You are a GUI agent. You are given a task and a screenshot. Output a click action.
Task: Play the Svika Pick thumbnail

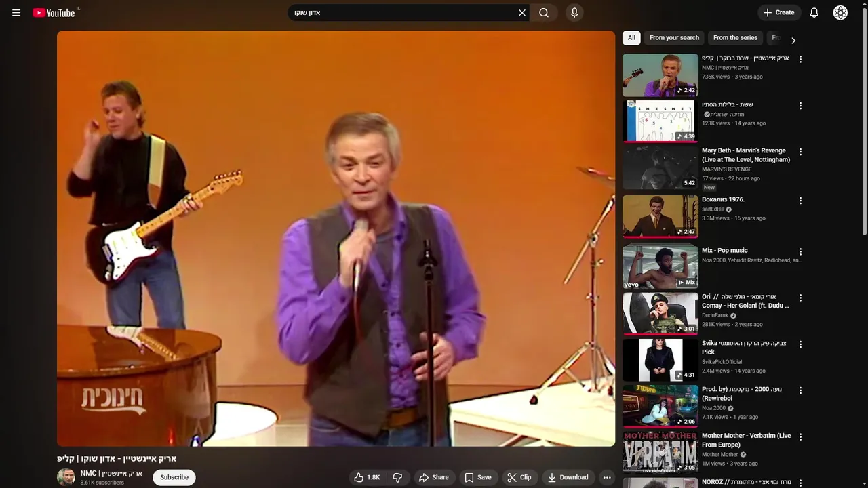660,360
